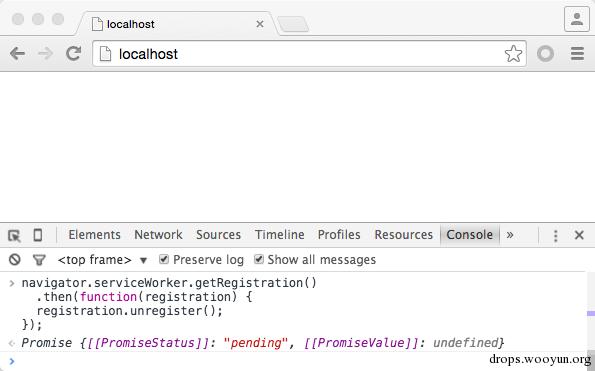The width and height of the screenshot is (595, 371).
Task: Close the localhost browser tab
Action: click(260, 24)
